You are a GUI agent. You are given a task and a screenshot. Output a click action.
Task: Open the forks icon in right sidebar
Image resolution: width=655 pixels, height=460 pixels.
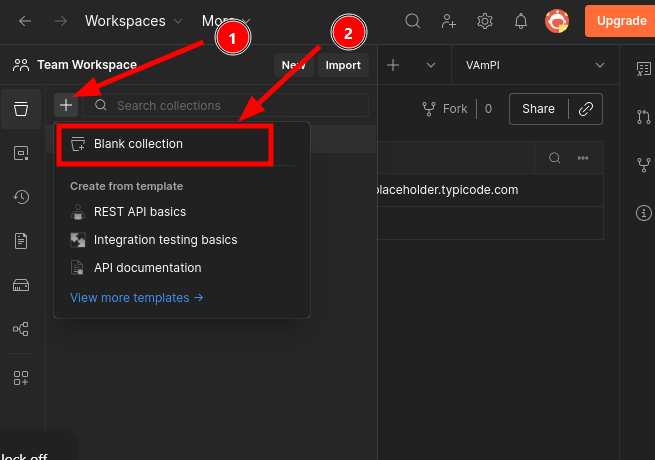point(644,165)
